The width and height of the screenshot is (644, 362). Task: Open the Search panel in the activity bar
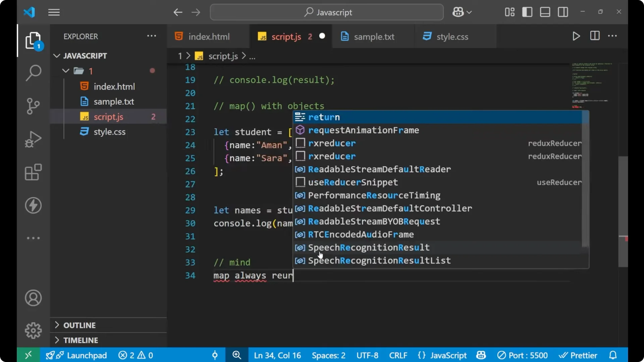coord(33,73)
